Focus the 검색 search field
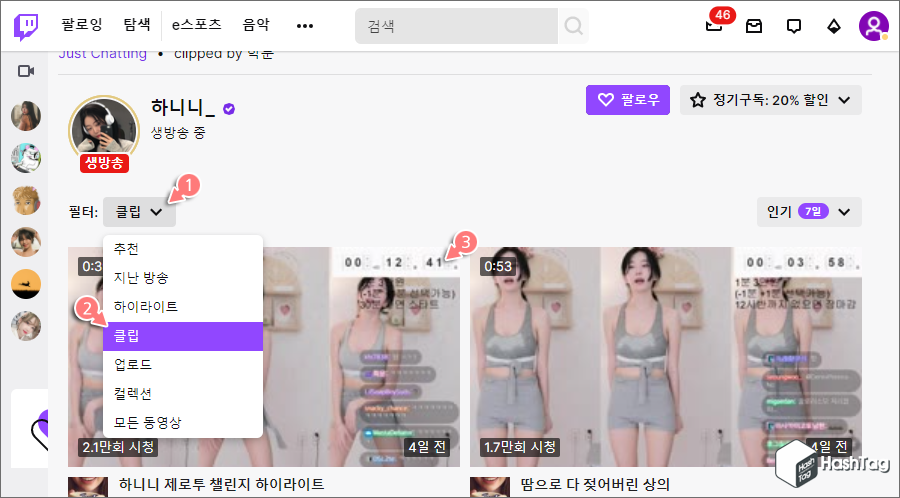Image resolution: width=900 pixels, height=498 pixels. (456, 26)
